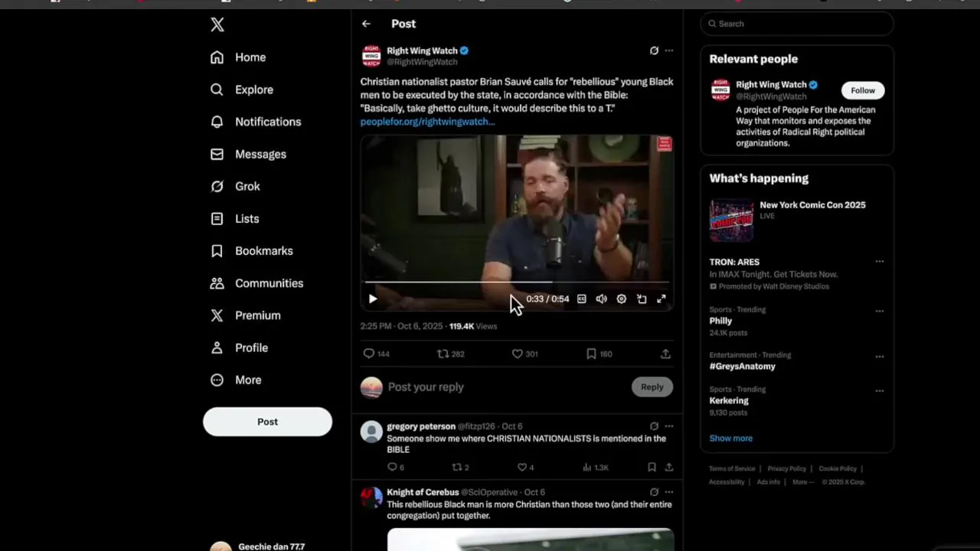The height and width of the screenshot is (551, 980).
Task: Open the Explore page
Action: click(242, 90)
